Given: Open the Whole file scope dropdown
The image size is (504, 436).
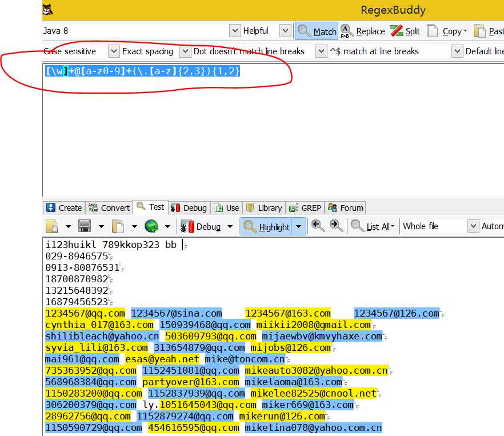Looking at the screenshot, I should [x=473, y=226].
